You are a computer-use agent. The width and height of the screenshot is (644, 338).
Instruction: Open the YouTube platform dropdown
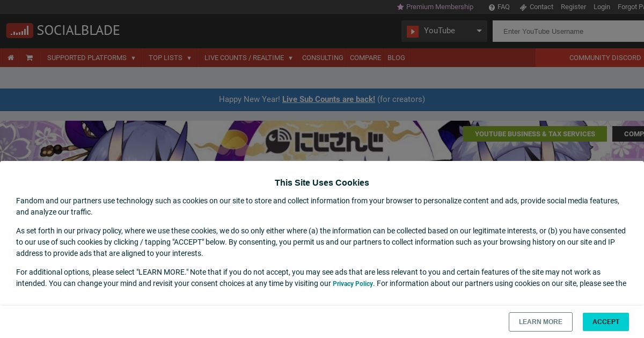pyautogui.click(x=444, y=31)
